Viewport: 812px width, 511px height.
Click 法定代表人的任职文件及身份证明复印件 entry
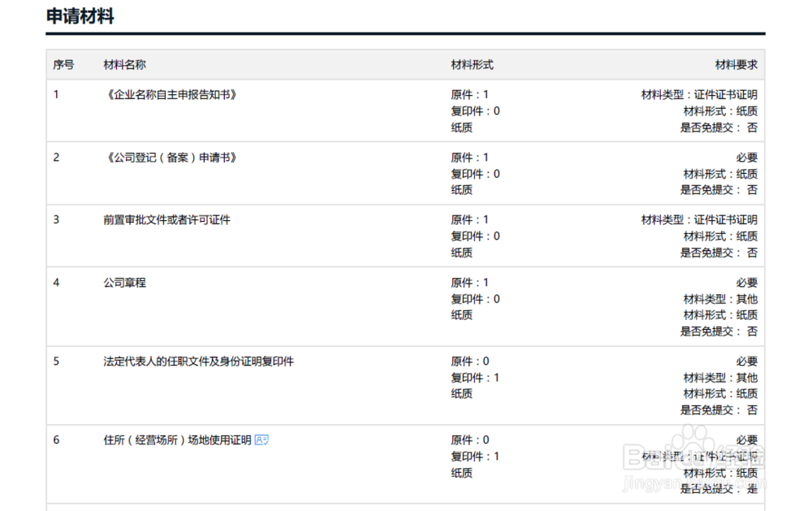coord(198,362)
